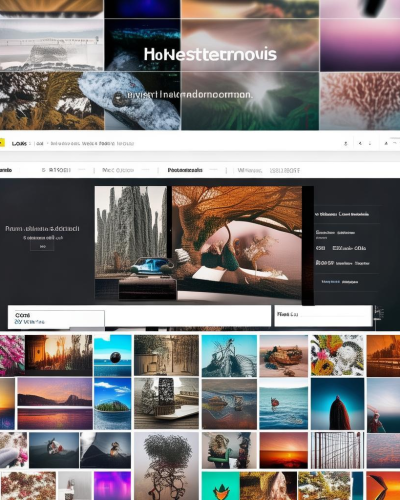
Task: Click the white input field on the right
Action: tap(323, 315)
